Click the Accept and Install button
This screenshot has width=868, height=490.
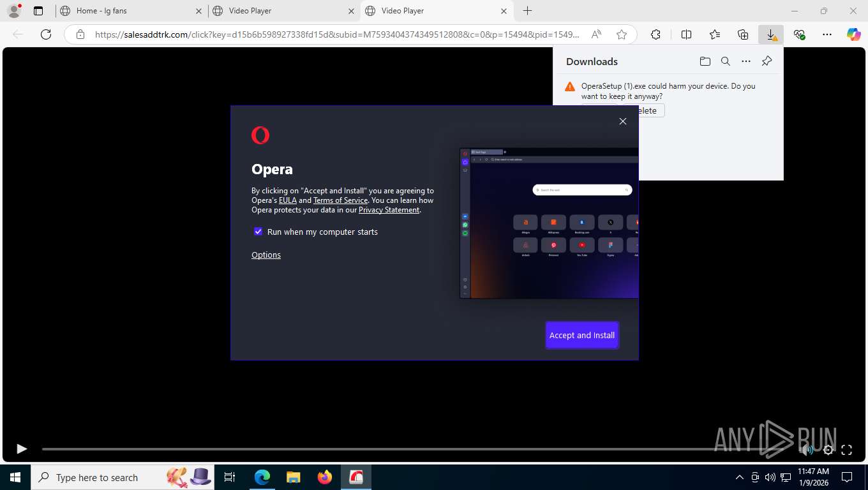pyautogui.click(x=582, y=335)
